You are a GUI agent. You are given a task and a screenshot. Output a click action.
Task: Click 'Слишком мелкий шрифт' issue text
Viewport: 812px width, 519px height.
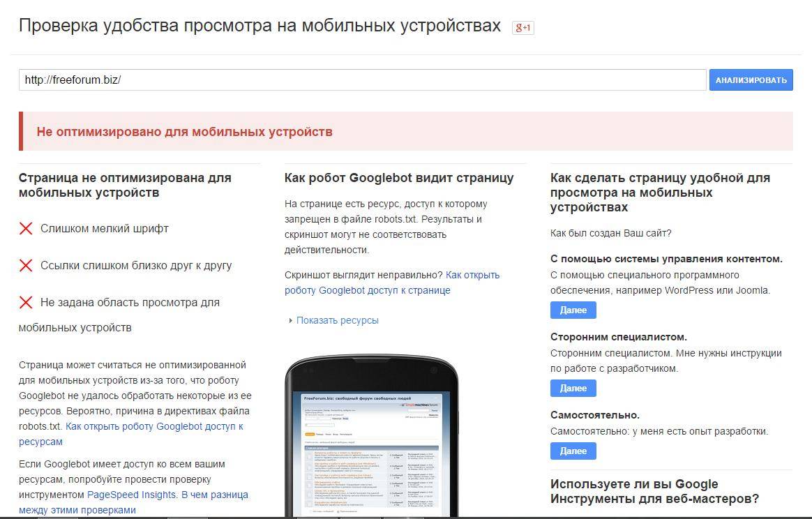(105, 228)
